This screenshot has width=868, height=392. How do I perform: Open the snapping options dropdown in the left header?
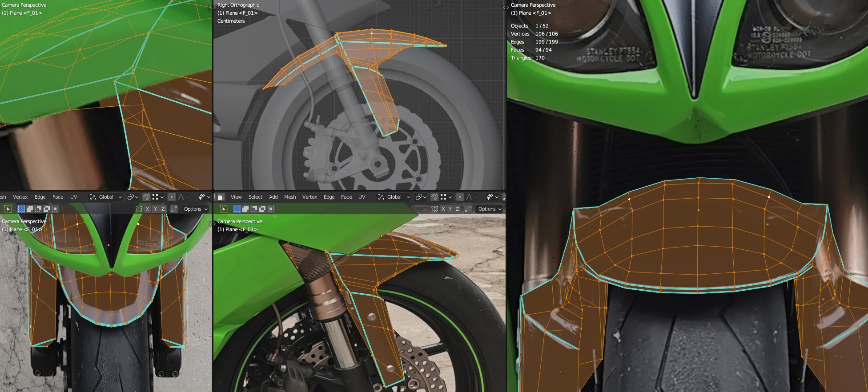[158, 197]
